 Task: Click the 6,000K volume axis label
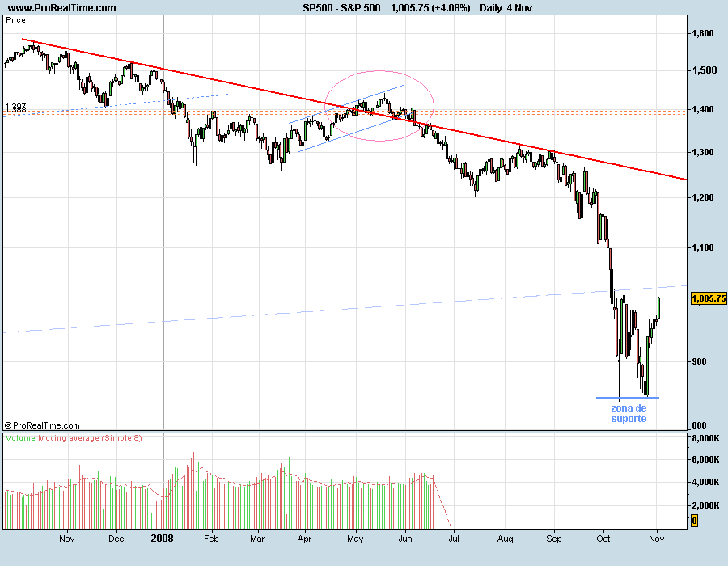(705, 460)
